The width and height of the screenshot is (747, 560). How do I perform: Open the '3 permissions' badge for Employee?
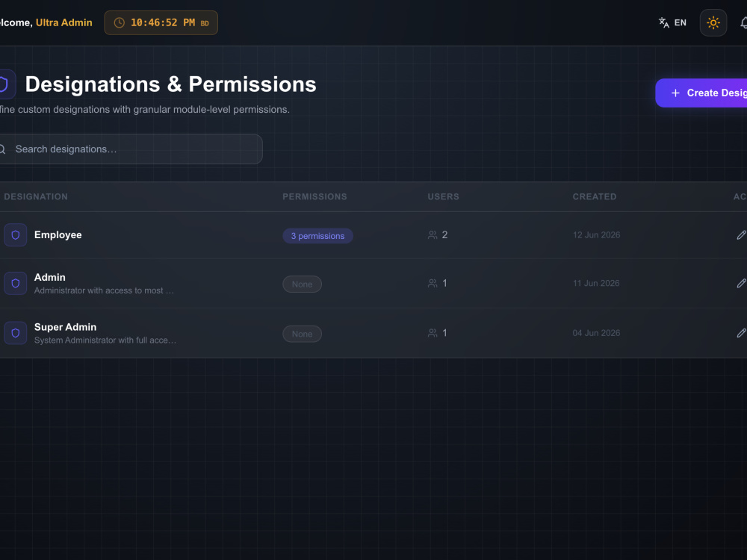317,236
